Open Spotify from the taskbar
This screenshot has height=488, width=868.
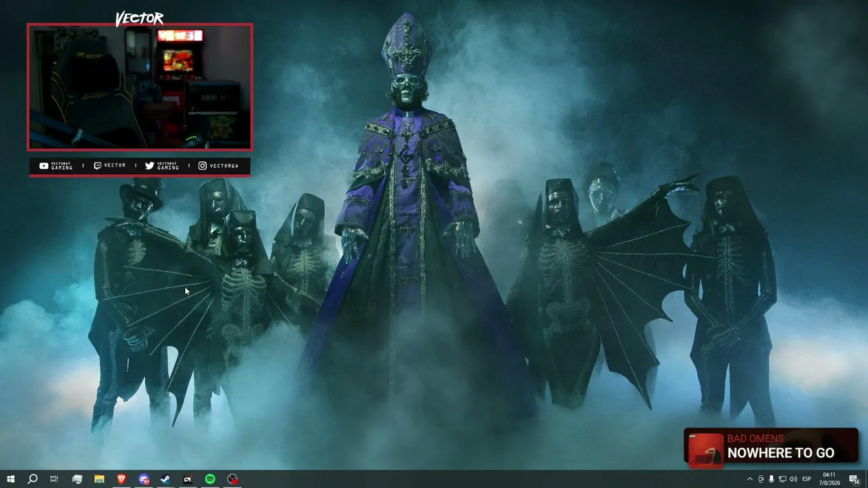(x=210, y=479)
